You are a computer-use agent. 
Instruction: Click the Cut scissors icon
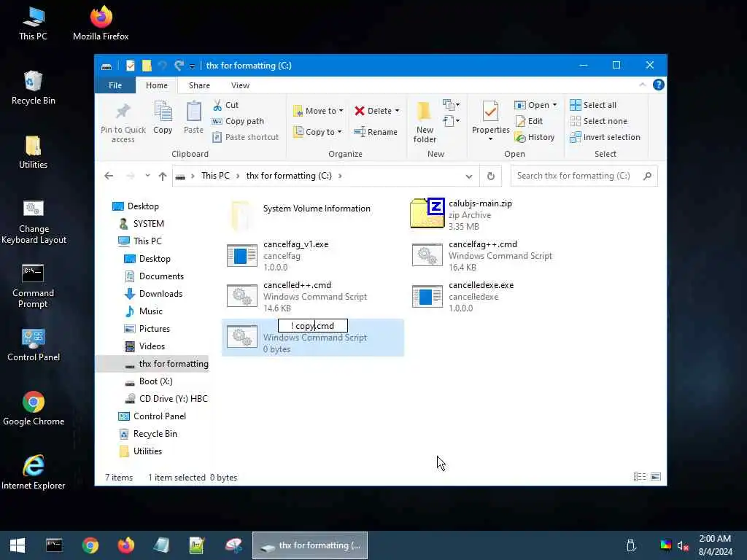[217, 105]
